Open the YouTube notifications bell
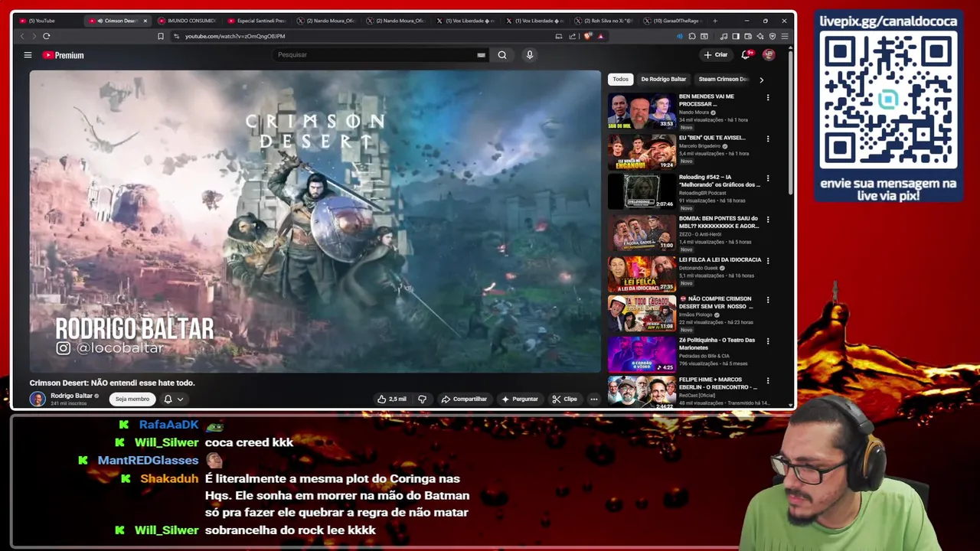The image size is (980, 551). point(746,55)
